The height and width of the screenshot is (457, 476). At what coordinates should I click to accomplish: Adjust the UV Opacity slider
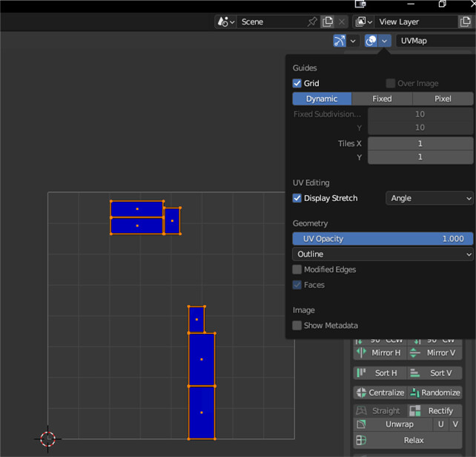pos(383,239)
